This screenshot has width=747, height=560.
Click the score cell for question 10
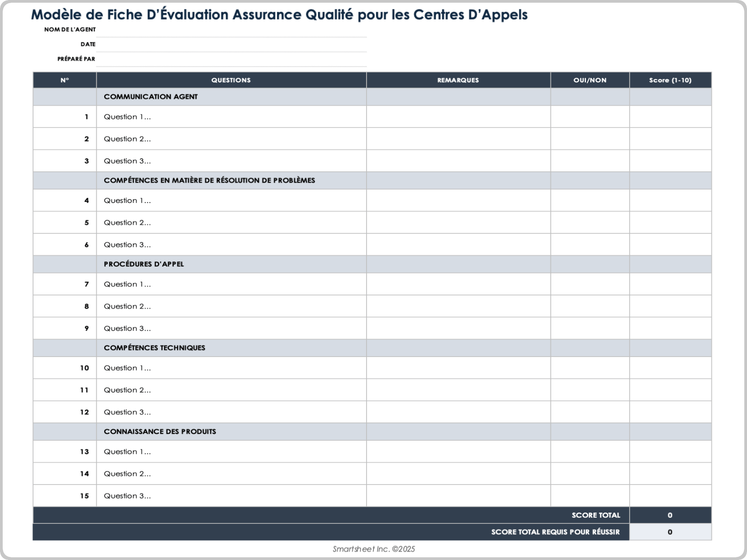point(670,367)
